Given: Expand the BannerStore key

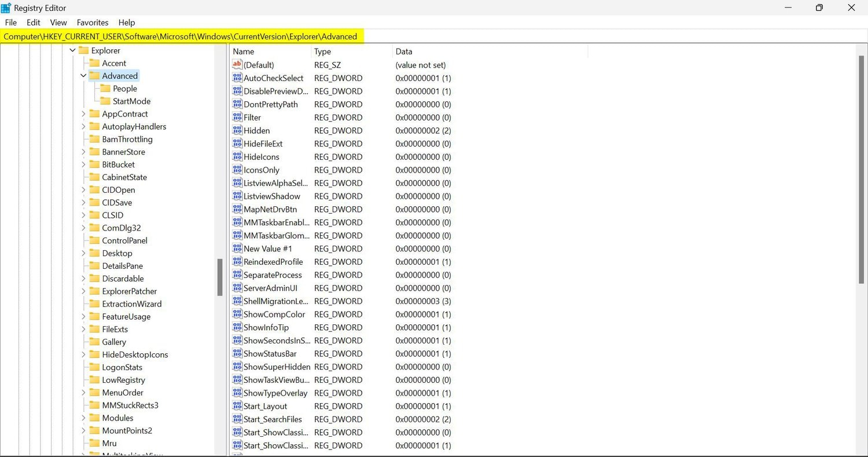Looking at the screenshot, I should (83, 152).
